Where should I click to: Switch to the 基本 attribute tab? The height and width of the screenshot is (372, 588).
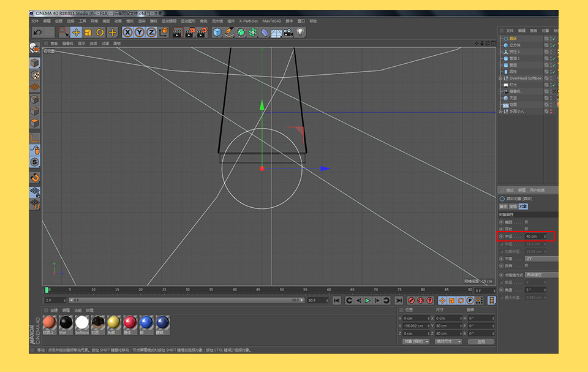pyautogui.click(x=503, y=207)
